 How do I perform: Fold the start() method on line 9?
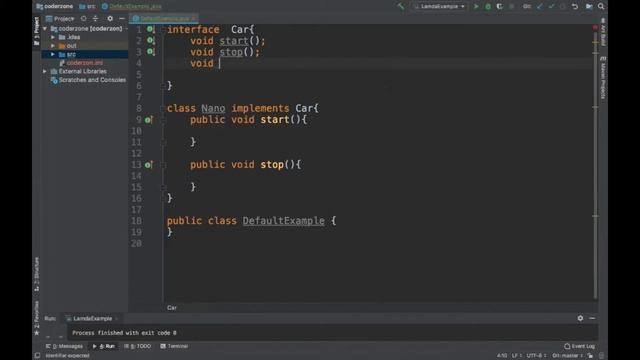[x=163, y=120]
